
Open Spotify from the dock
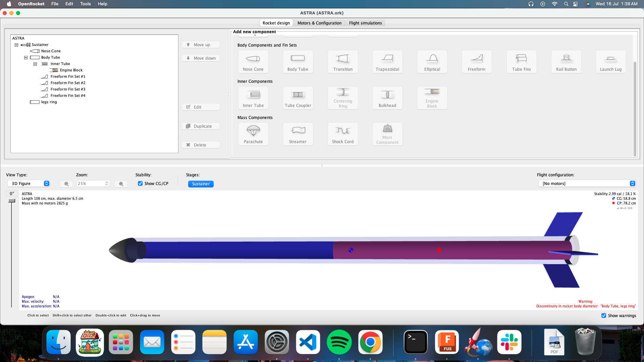click(x=339, y=342)
